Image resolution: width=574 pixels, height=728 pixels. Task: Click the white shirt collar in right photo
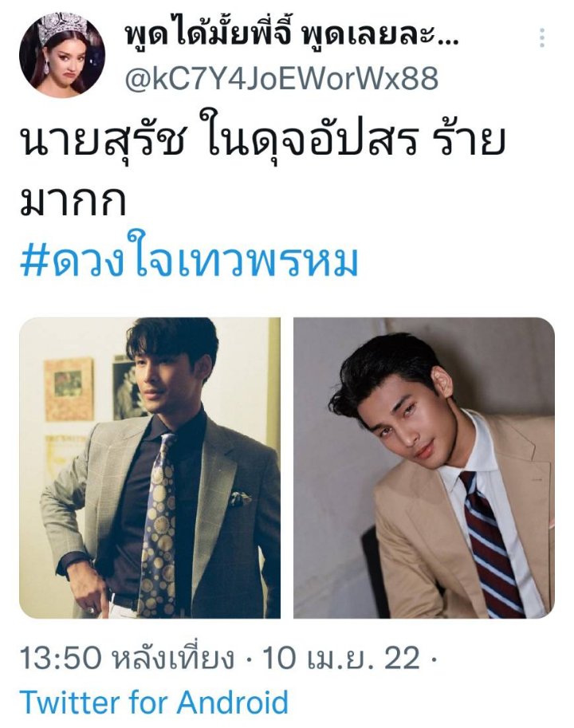(466, 447)
